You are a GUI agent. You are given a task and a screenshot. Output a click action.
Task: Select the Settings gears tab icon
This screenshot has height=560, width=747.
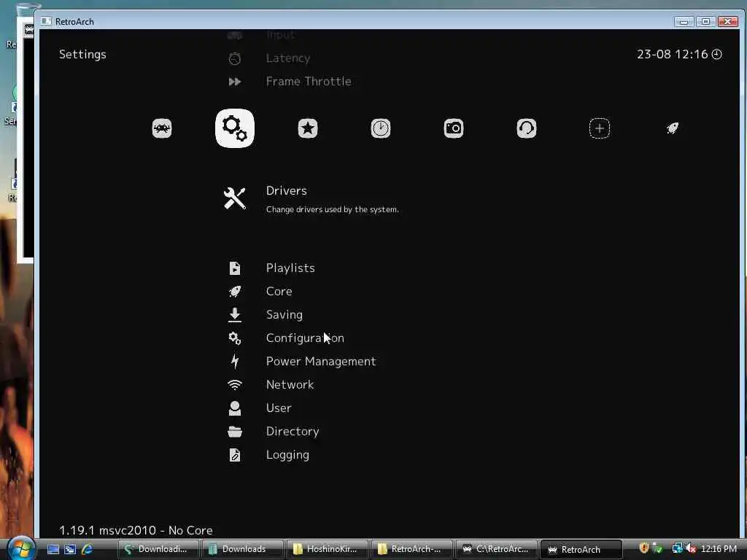(x=235, y=128)
